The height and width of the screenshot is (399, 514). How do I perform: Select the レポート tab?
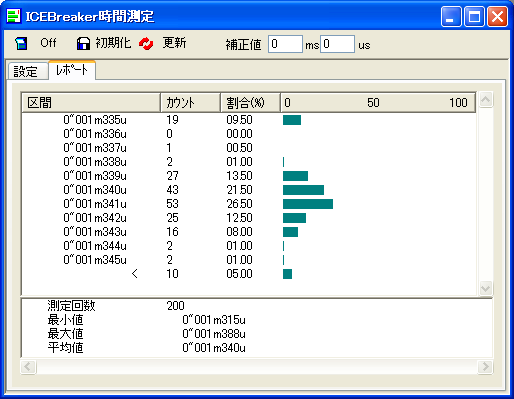point(72,70)
